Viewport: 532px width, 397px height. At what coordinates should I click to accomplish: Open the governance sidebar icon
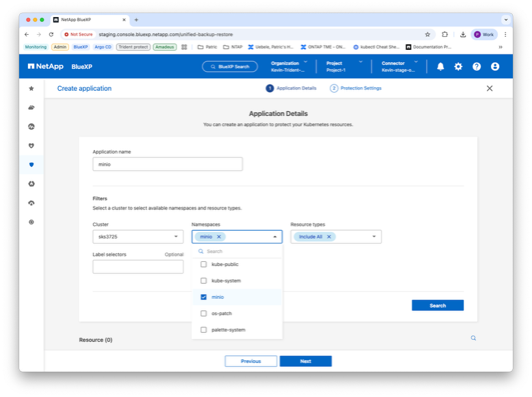click(x=31, y=183)
